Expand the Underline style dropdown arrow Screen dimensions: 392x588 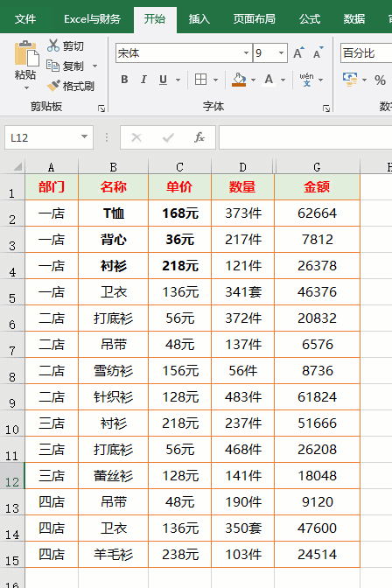tap(178, 80)
